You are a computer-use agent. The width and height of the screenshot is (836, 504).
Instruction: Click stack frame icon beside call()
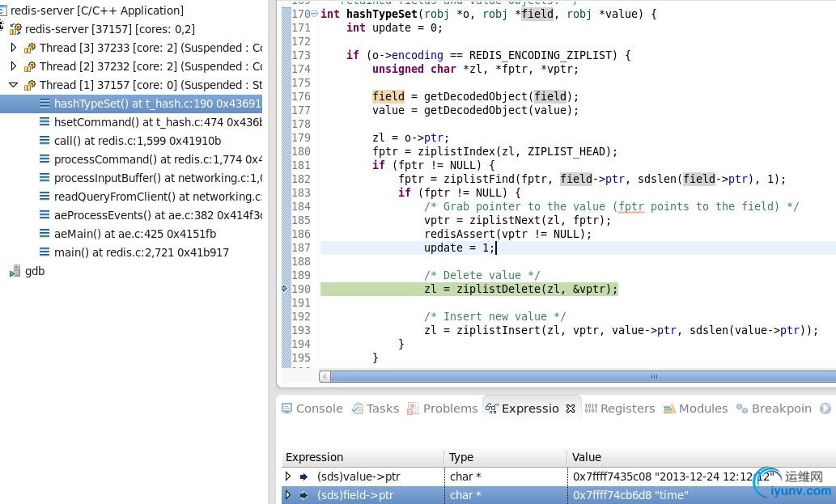tap(45, 141)
